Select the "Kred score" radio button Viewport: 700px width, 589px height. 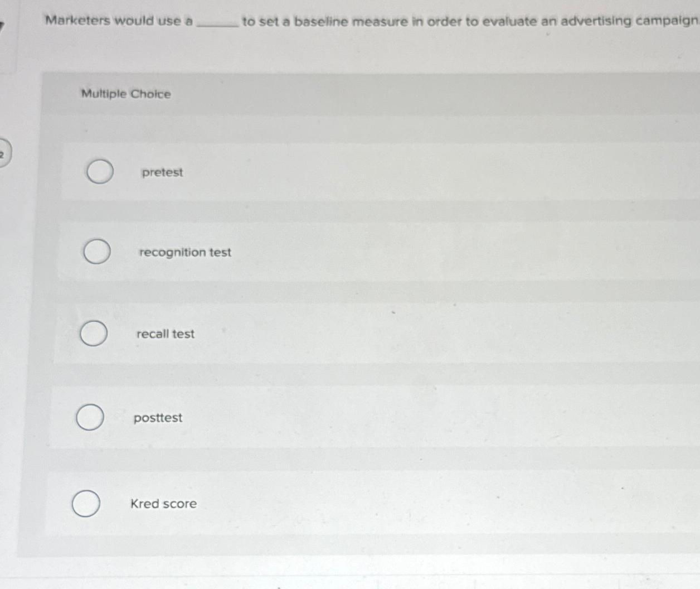pyautogui.click(x=86, y=503)
